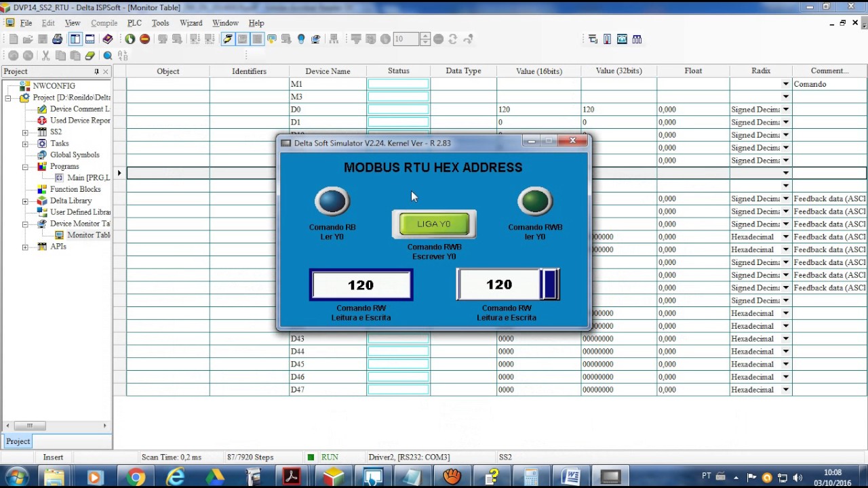Select NWCONFIG in the project tree
The height and width of the screenshot is (488, 868).
pyautogui.click(x=54, y=86)
